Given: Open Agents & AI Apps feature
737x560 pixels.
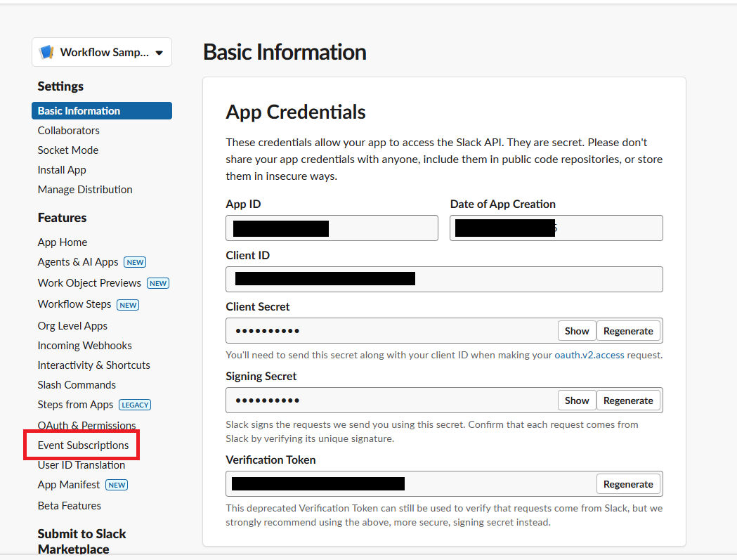Looking at the screenshot, I should tap(78, 262).
